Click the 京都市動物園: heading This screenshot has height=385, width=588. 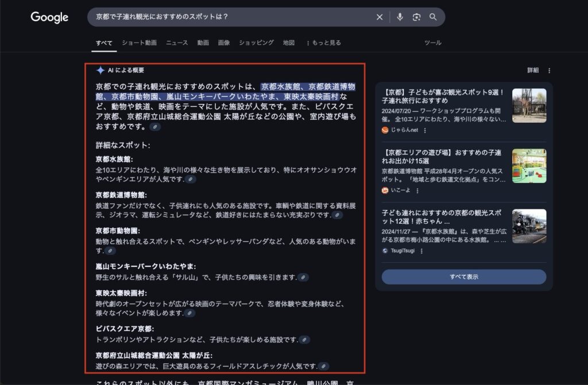point(118,231)
